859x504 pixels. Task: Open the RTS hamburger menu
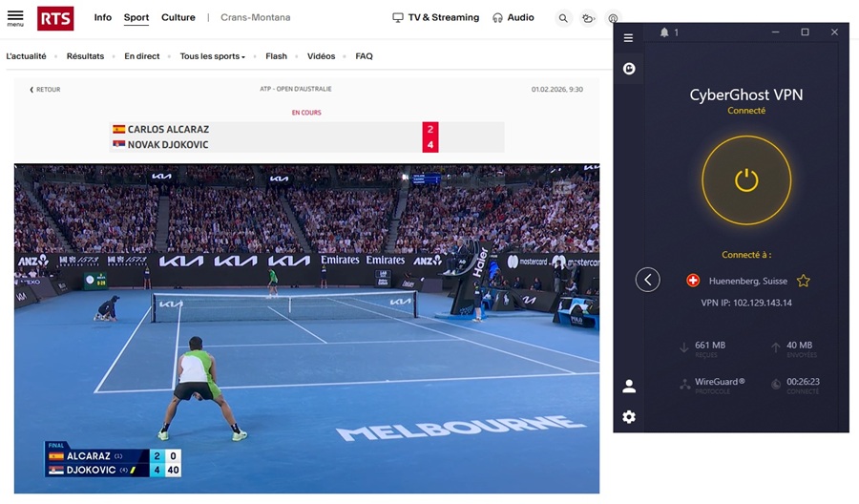coord(15,17)
